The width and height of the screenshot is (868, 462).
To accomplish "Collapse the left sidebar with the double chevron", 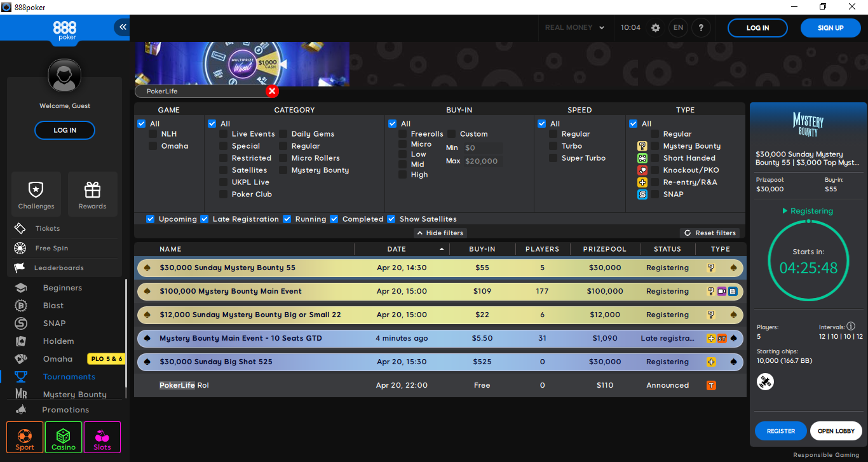I will (x=122, y=27).
